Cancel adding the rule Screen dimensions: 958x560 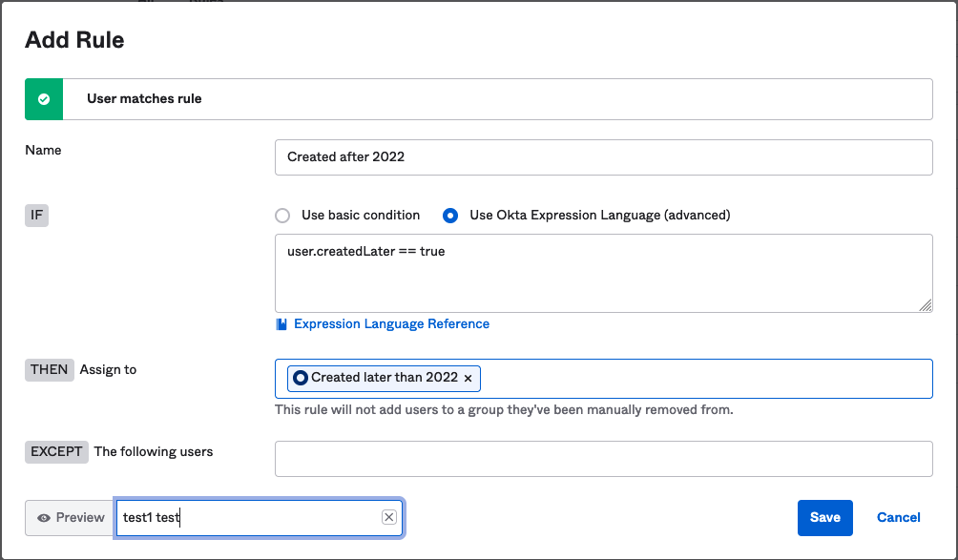point(898,517)
